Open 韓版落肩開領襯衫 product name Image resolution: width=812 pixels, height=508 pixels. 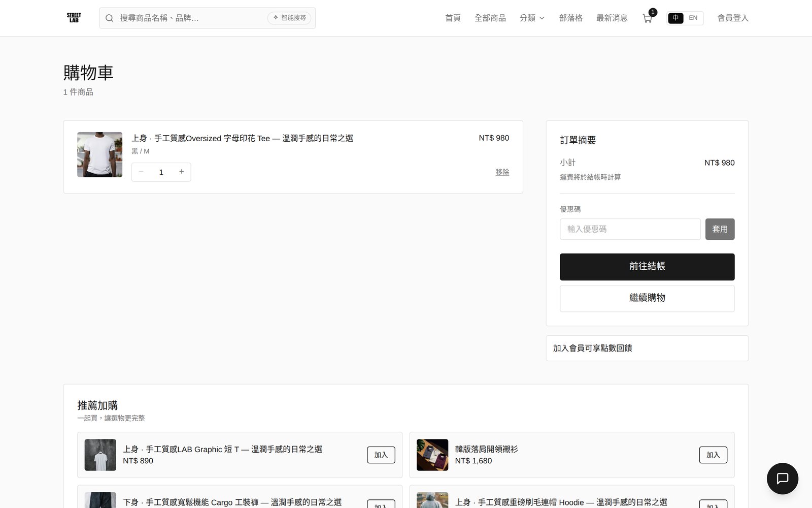[486, 449]
